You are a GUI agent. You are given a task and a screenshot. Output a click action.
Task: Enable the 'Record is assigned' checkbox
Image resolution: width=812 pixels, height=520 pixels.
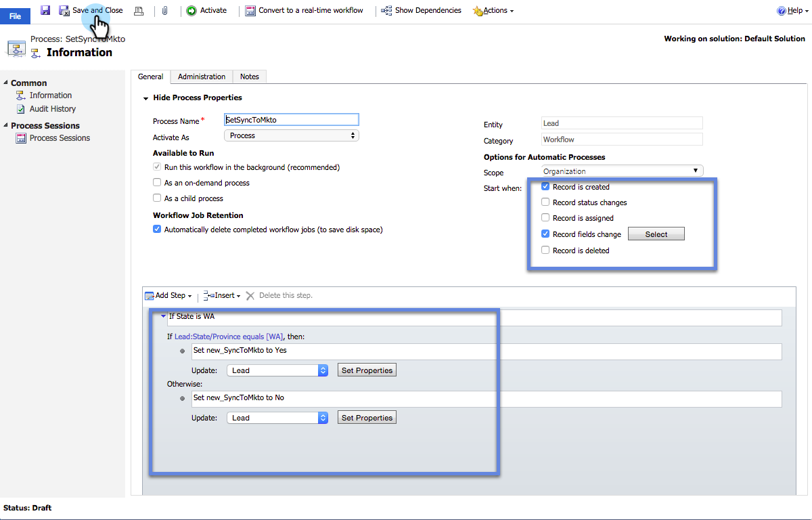[545, 218]
